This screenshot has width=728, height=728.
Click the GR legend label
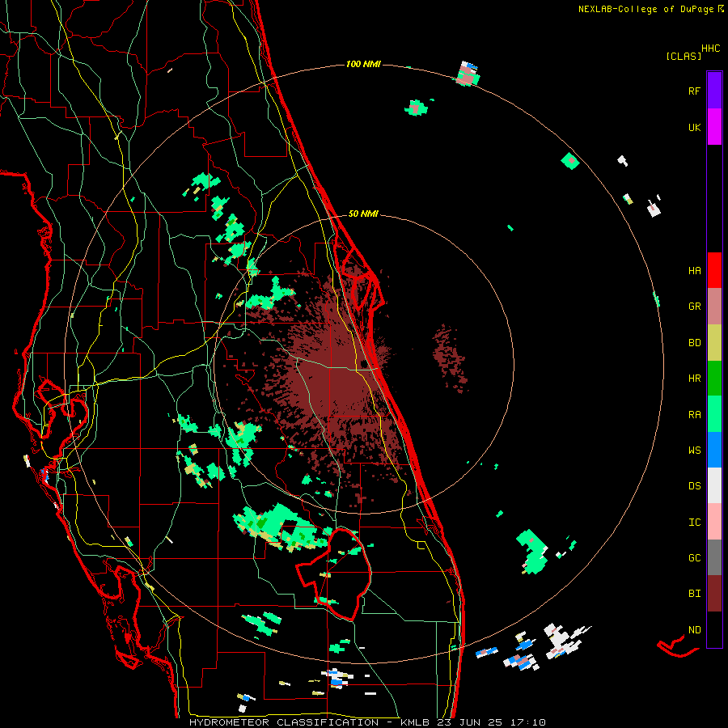[694, 307]
